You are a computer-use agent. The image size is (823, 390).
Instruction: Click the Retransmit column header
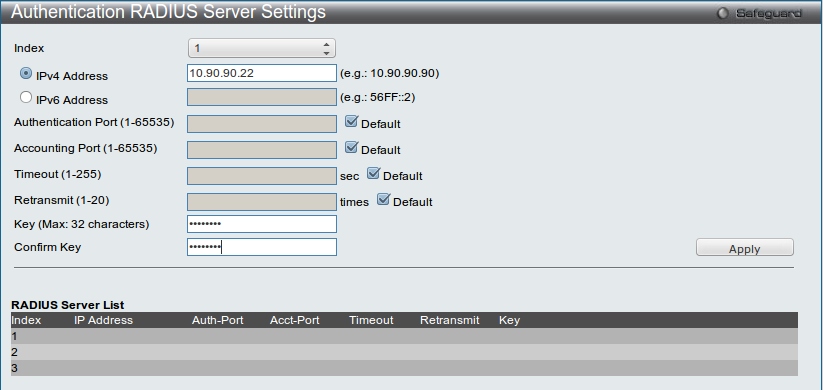click(449, 320)
